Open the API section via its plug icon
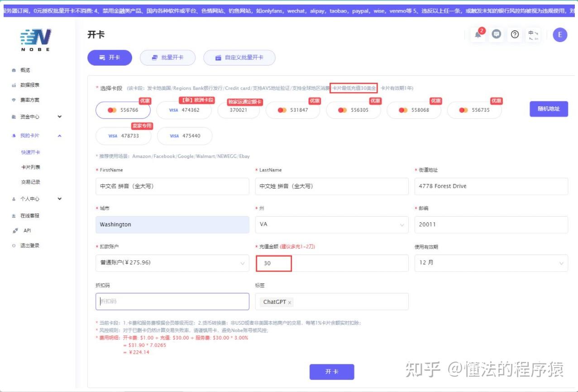This screenshot has width=578, height=392. pyautogui.click(x=14, y=230)
